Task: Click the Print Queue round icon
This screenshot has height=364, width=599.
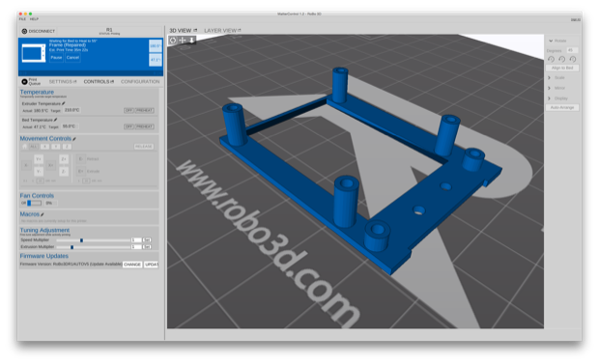Action: pos(24,82)
